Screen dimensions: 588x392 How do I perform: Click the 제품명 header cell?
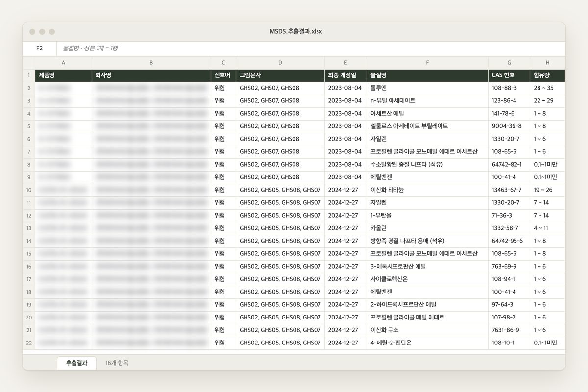coord(63,75)
